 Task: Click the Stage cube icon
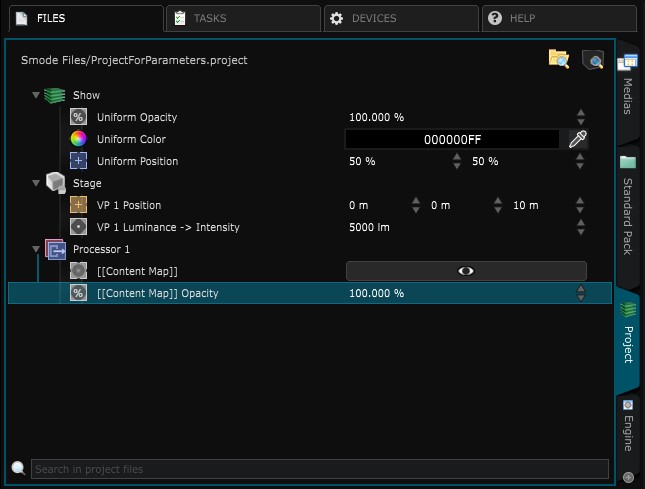54,184
